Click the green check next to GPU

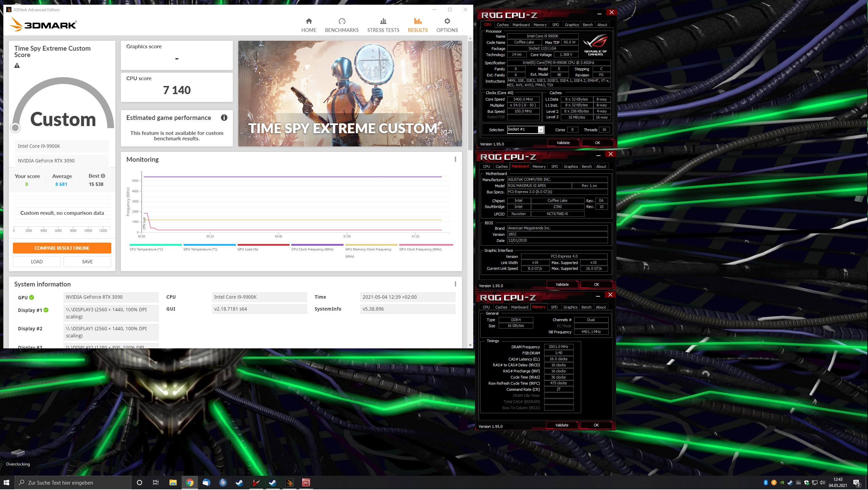coord(32,297)
